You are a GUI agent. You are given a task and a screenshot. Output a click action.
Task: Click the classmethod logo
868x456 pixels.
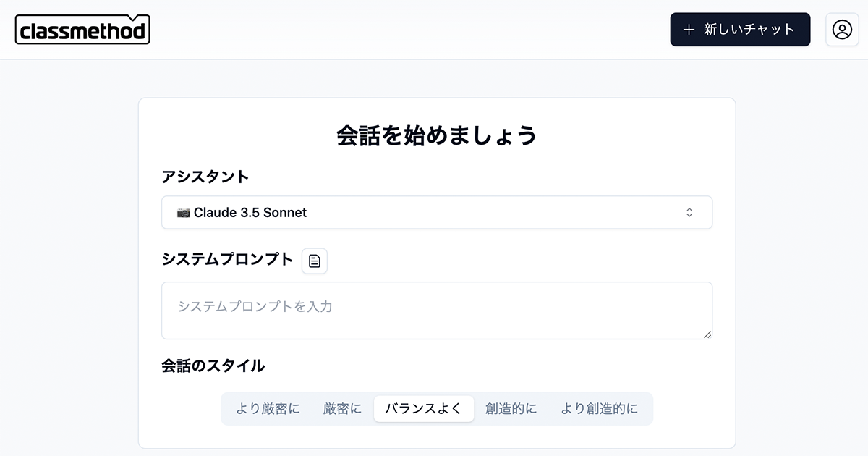pyautogui.click(x=82, y=30)
